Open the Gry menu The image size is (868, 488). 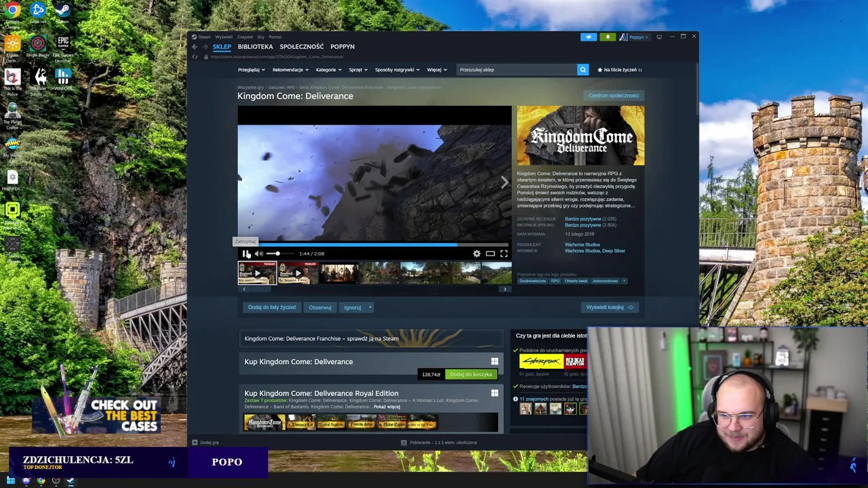tap(261, 37)
